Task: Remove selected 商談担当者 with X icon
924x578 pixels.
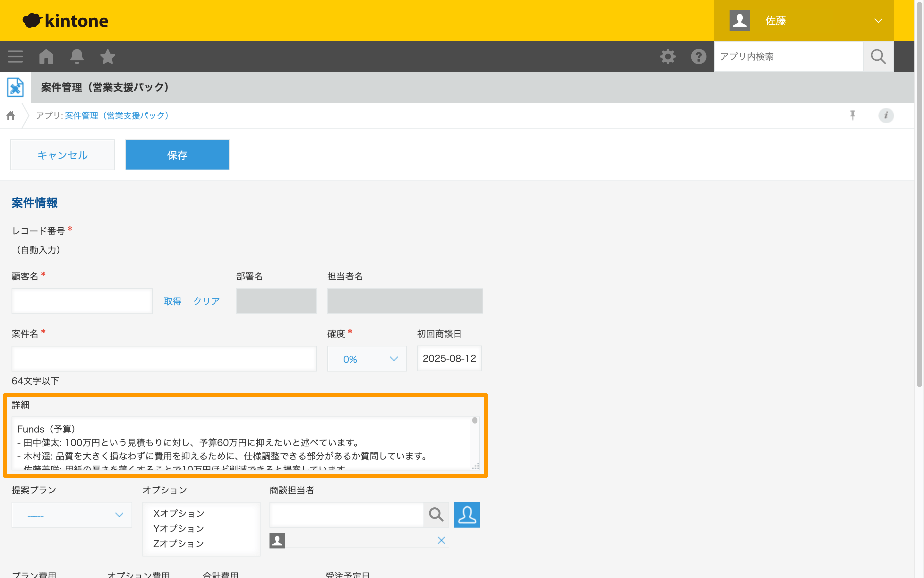Action: click(x=441, y=540)
